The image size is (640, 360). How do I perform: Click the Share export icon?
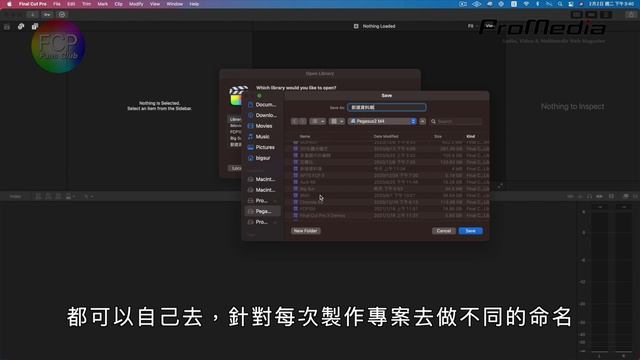(x=631, y=15)
